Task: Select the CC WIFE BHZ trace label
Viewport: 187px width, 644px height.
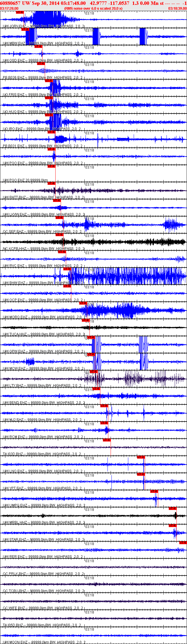Action: (x=43, y=608)
